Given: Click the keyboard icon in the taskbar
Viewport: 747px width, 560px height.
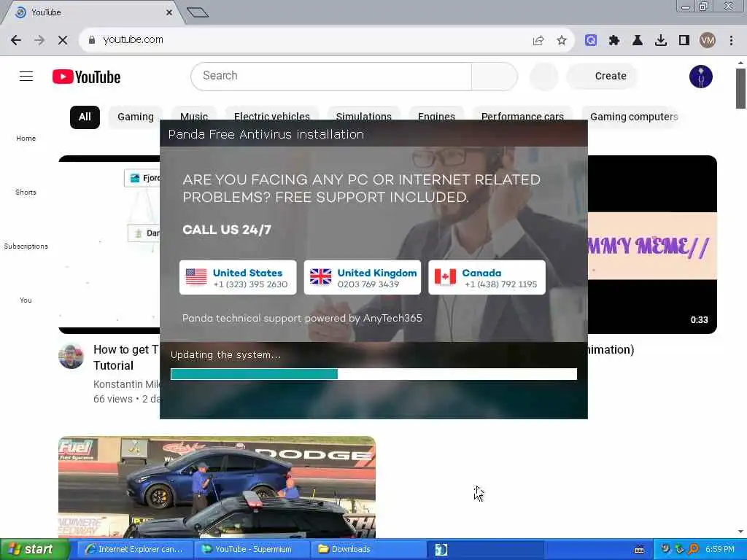Looking at the screenshot, I should [x=639, y=550].
